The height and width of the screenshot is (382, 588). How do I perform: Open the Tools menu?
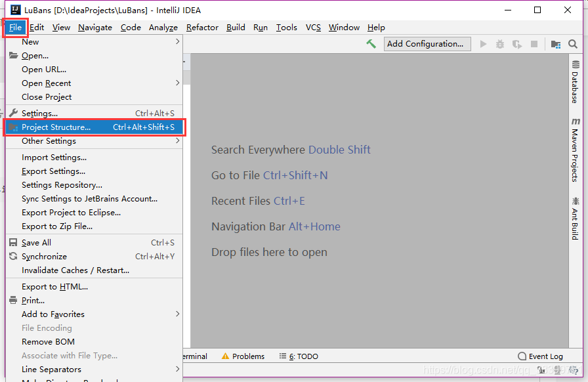pos(287,28)
